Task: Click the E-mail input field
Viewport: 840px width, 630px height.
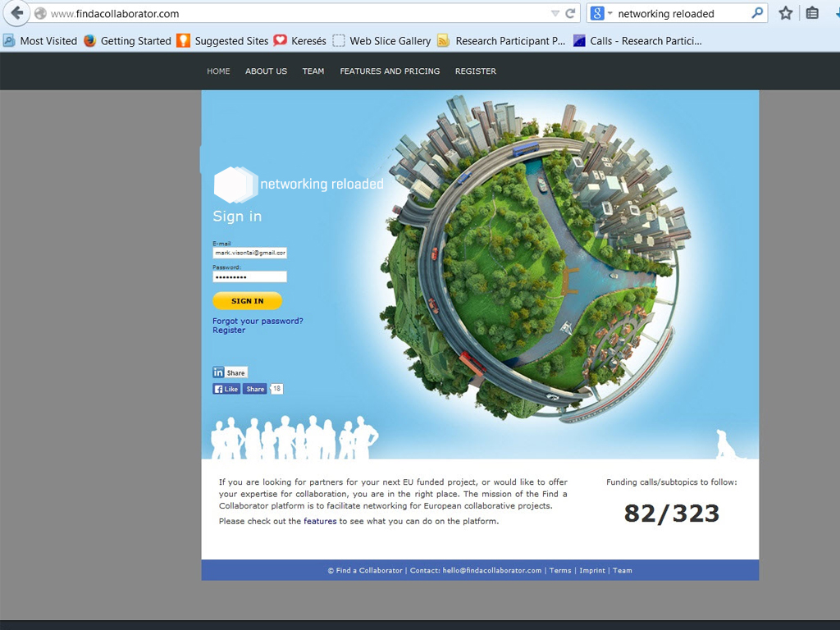Action: click(249, 253)
